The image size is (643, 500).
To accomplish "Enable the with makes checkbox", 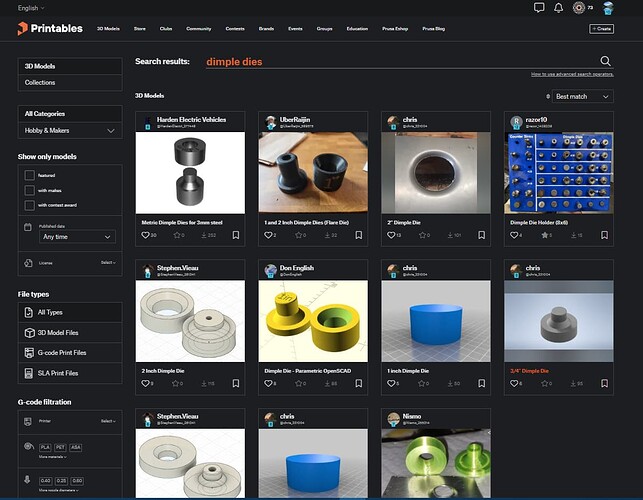I will click(29, 190).
